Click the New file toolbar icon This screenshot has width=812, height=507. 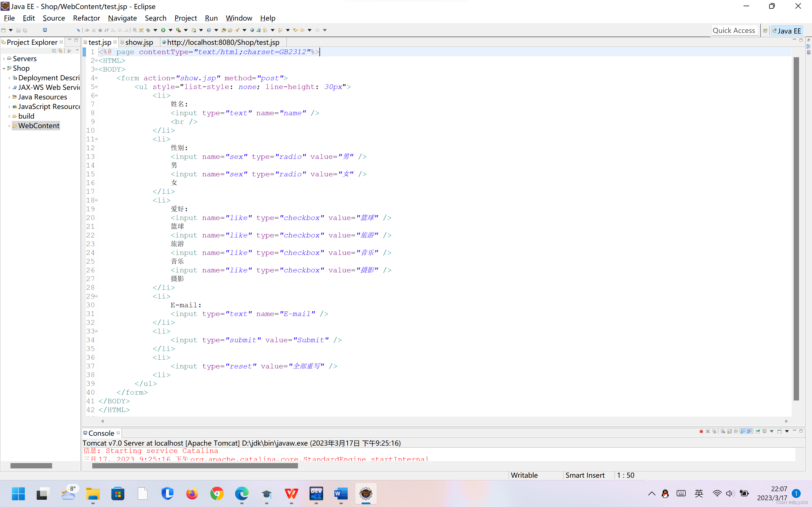tap(3, 30)
